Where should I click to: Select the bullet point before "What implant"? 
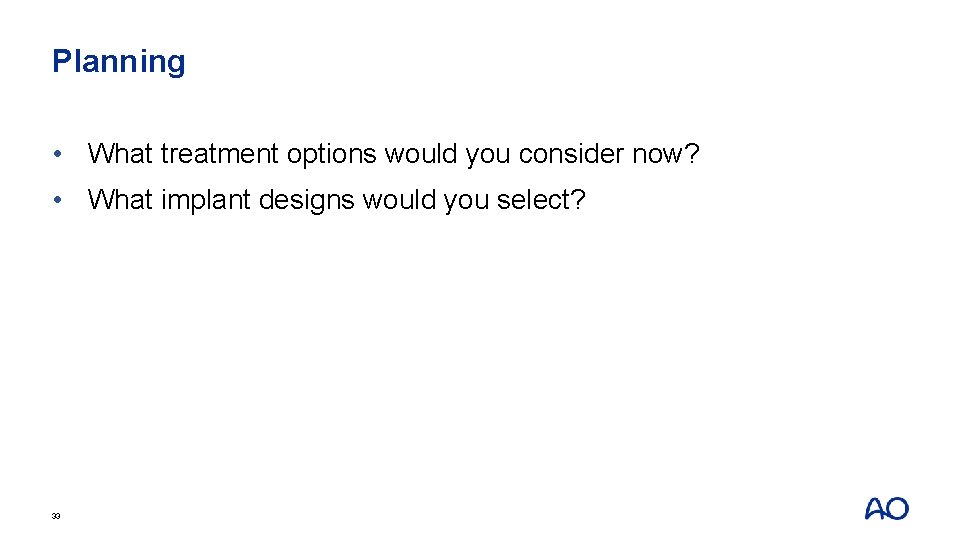pyautogui.click(x=61, y=200)
